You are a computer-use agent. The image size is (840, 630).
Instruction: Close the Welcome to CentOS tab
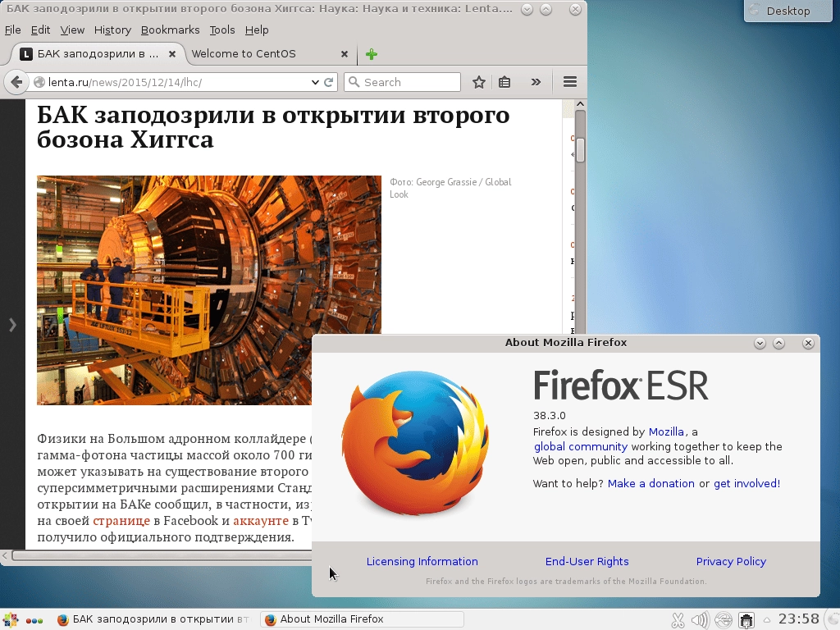click(345, 54)
